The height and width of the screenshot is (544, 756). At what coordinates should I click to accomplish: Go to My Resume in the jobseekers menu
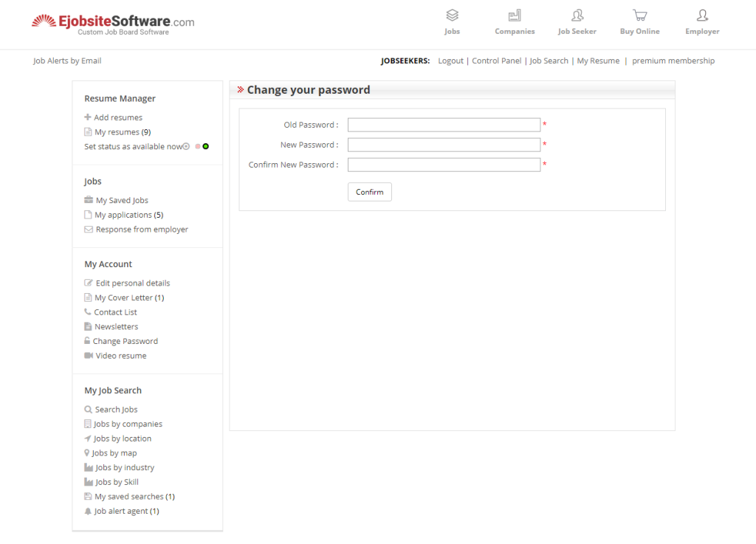point(598,61)
